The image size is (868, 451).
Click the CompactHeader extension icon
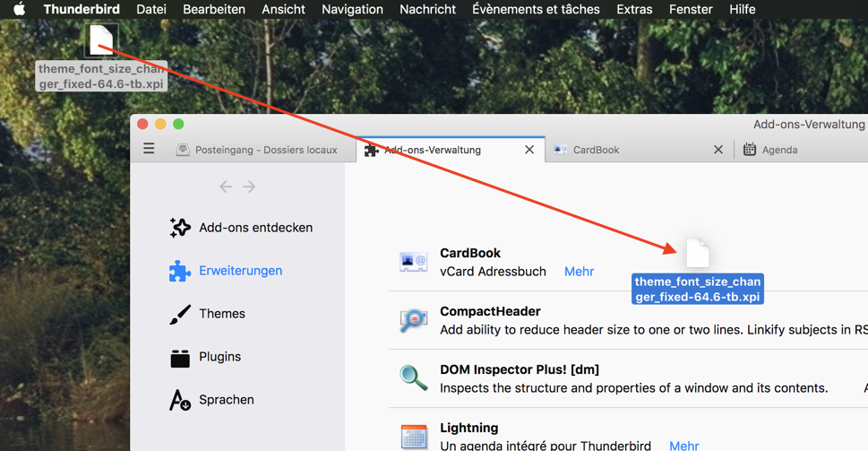click(414, 320)
